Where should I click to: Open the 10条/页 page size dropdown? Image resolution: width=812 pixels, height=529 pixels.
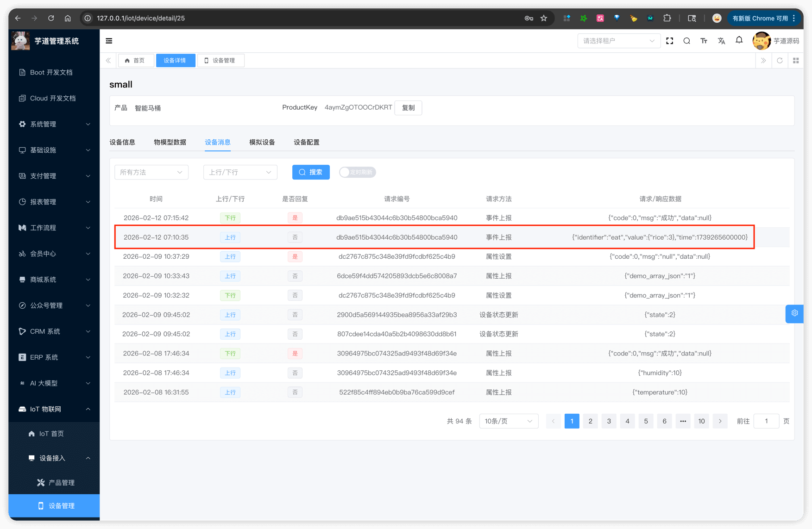508,421
